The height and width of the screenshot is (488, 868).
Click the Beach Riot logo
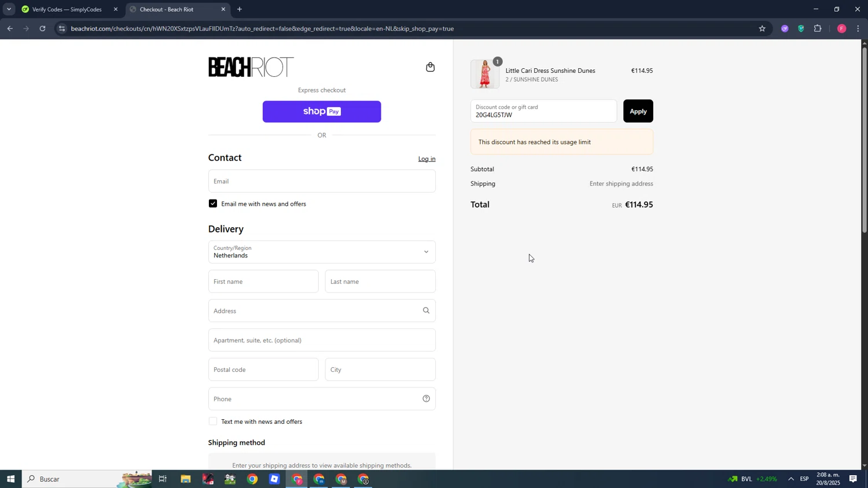click(251, 67)
